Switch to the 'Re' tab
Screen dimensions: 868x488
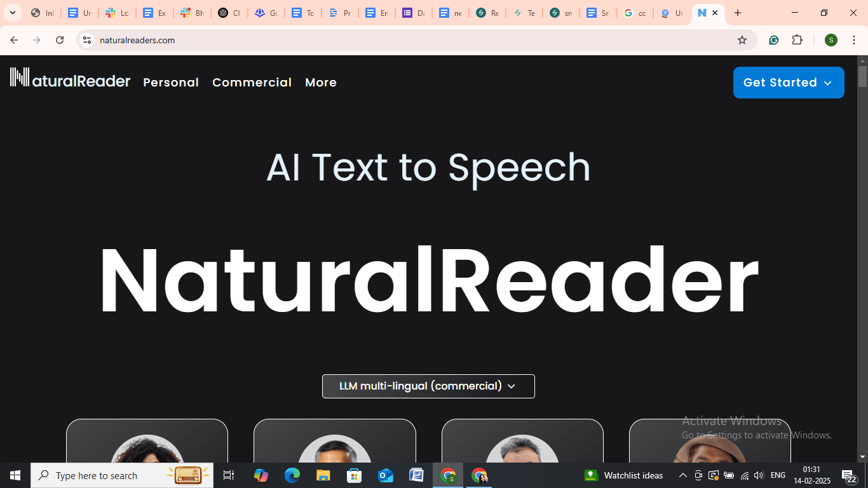(x=487, y=13)
